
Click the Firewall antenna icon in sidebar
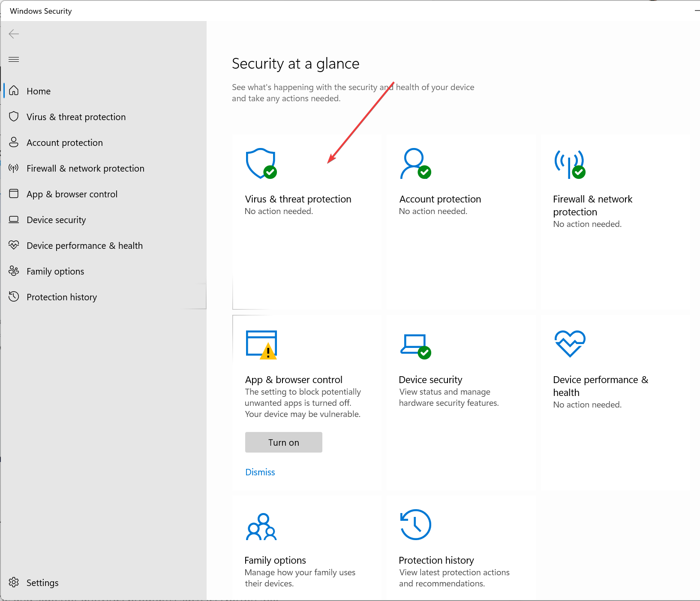click(14, 168)
